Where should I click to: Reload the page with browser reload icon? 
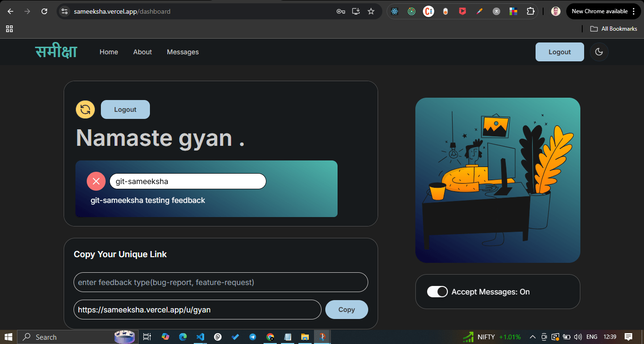44,11
